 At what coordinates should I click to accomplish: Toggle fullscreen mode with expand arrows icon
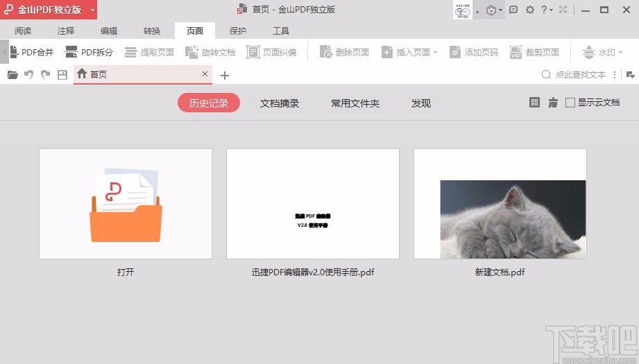563,10
